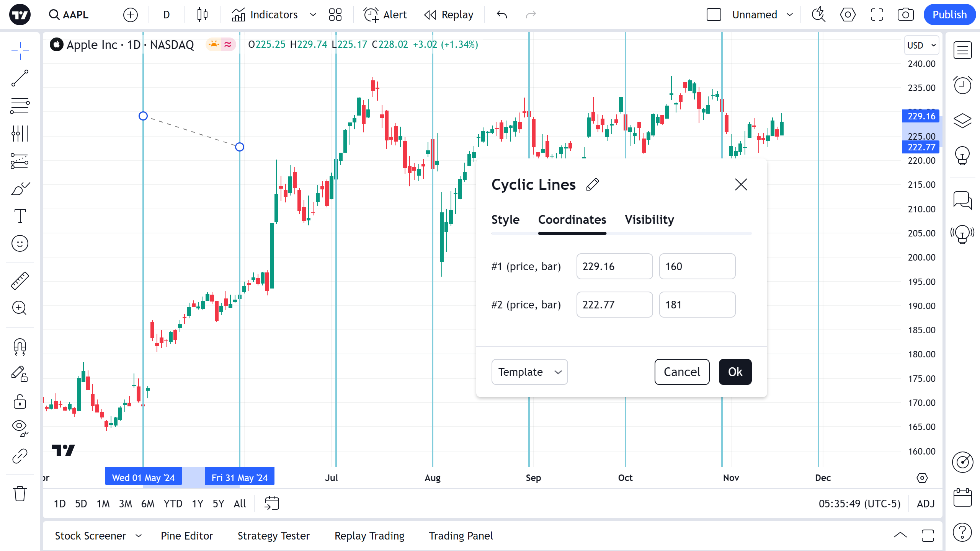The width and height of the screenshot is (980, 551).
Task: Expand the USD currency dropdown
Action: (x=921, y=45)
